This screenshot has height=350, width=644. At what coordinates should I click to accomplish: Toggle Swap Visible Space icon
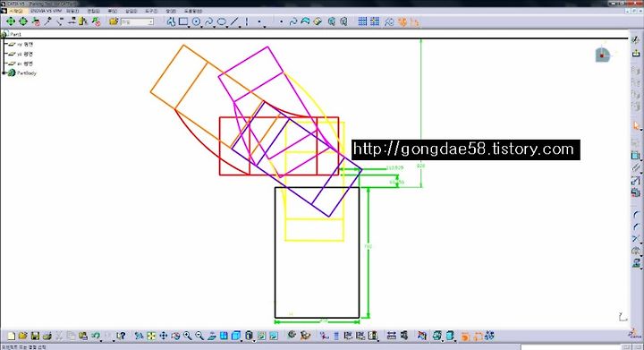pyautogui.click(x=274, y=336)
